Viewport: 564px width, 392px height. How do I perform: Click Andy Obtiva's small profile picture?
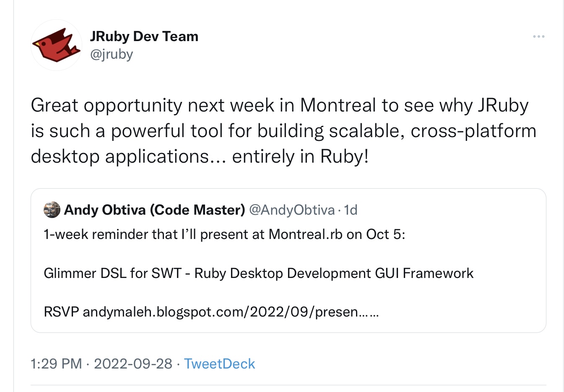click(x=52, y=210)
